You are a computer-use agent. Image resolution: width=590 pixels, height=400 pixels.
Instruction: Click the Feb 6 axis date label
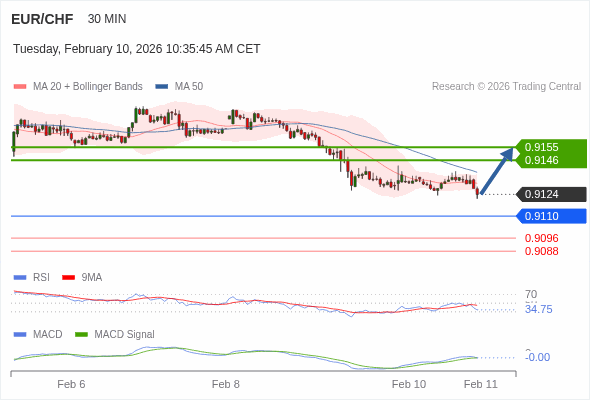tap(71, 384)
